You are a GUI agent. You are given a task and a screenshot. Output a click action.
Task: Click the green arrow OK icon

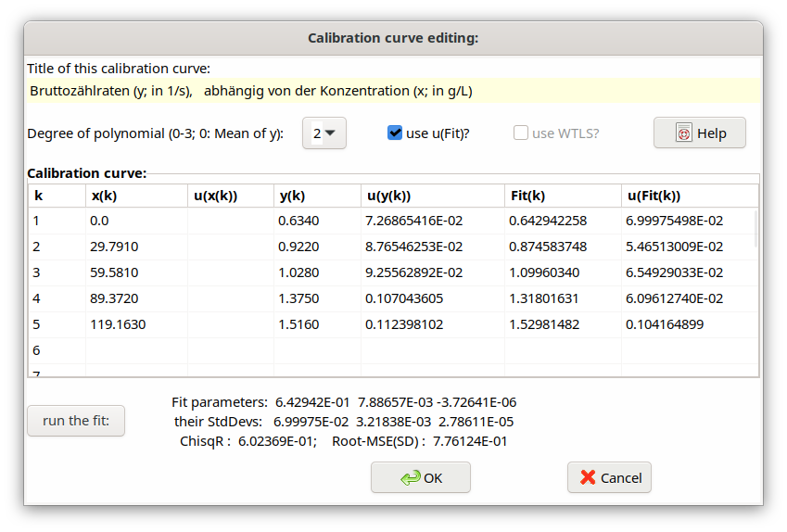(x=410, y=478)
